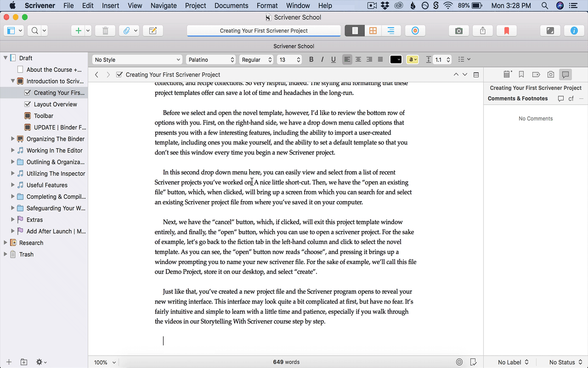Switch to corkboard view mode
The image size is (588, 368).
pyautogui.click(x=373, y=31)
